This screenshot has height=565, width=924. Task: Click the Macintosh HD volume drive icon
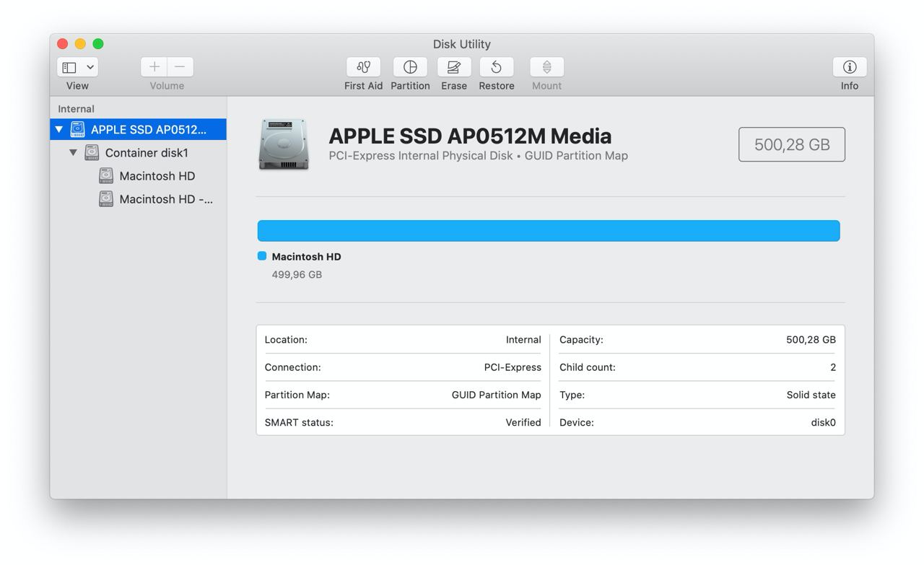click(x=106, y=176)
